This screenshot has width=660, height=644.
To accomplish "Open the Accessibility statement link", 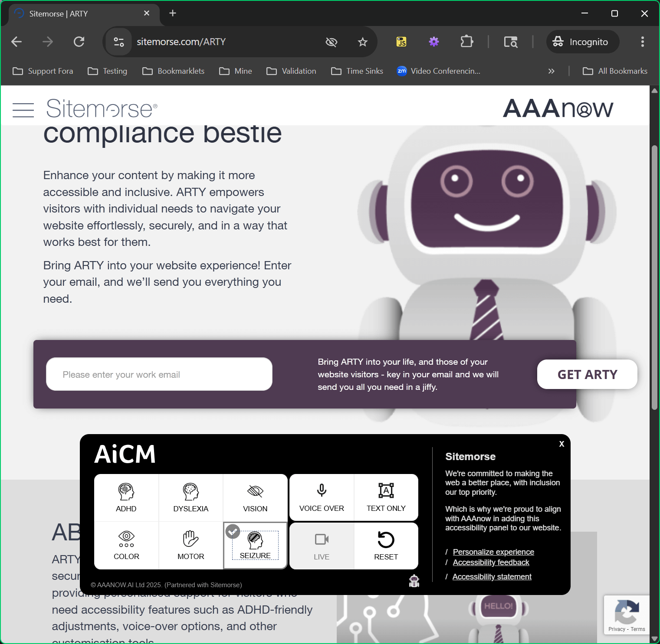I will (492, 576).
